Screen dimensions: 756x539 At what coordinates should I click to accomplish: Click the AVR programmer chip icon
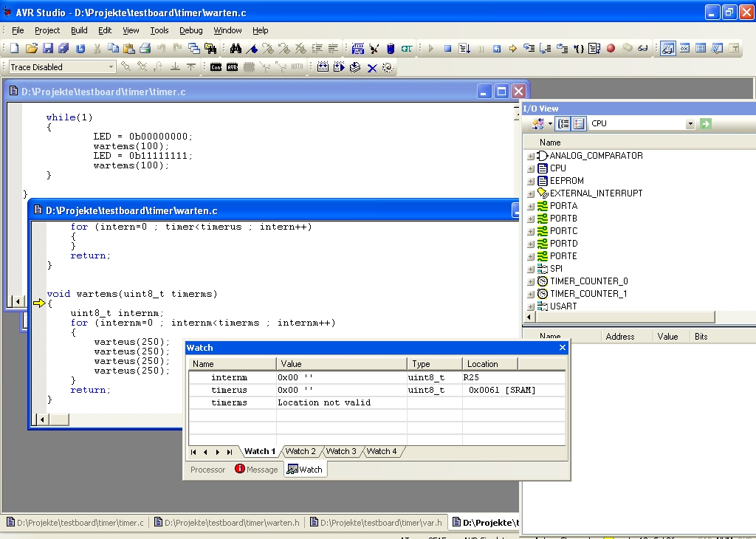point(233,67)
